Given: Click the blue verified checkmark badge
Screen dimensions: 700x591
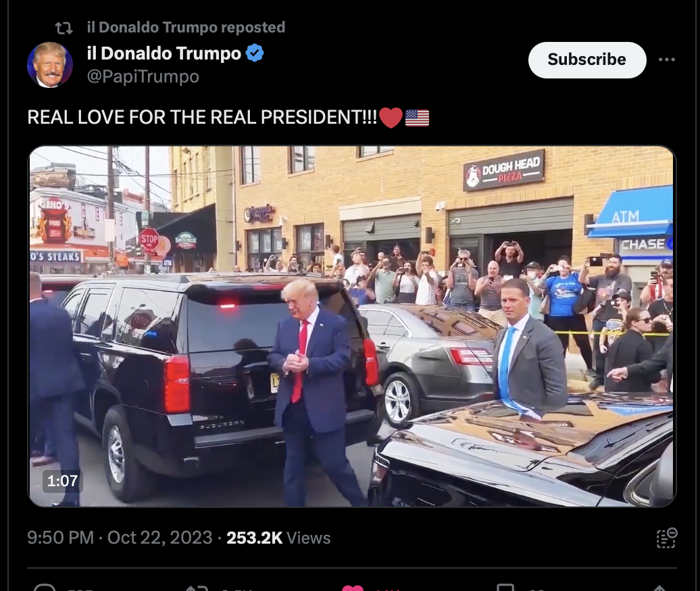Looking at the screenshot, I should (x=255, y=53).
